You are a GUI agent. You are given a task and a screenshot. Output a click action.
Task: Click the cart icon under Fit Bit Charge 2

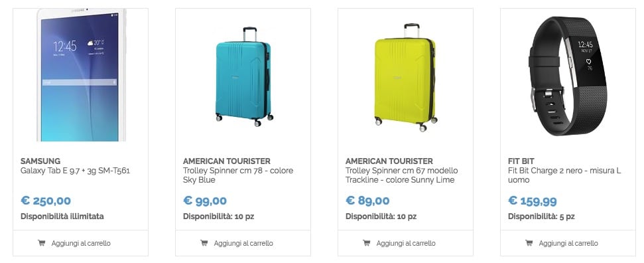(x=529, y=243)
